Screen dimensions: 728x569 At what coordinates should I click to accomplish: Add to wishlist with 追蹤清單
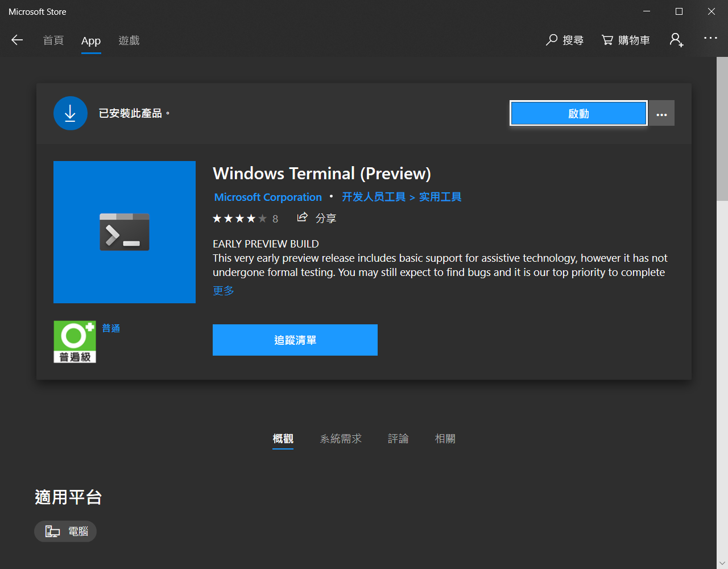[295, 340]
